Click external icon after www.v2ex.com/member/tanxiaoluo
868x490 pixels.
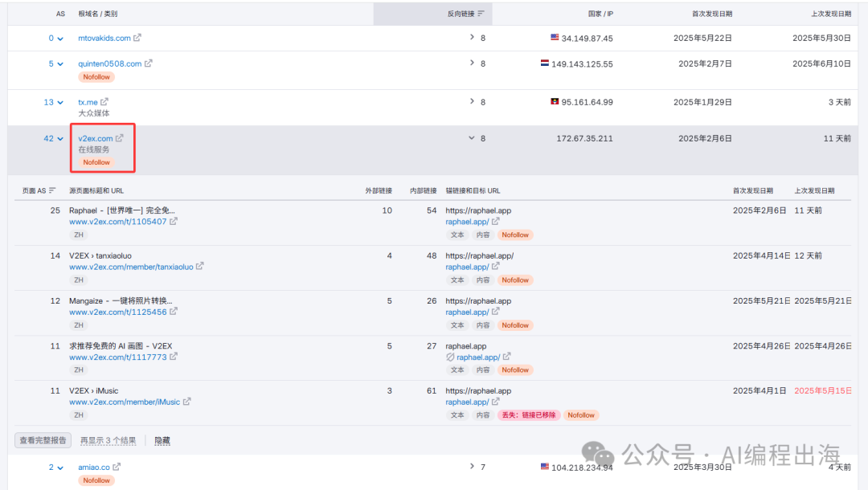tap(200, 267)
